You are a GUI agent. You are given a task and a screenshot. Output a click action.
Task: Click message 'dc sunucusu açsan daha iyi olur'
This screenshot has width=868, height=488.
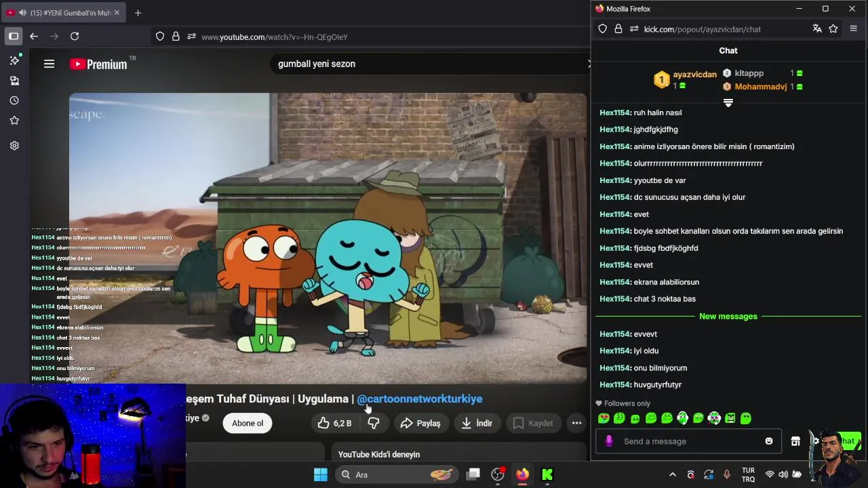[x=690, y=197]
